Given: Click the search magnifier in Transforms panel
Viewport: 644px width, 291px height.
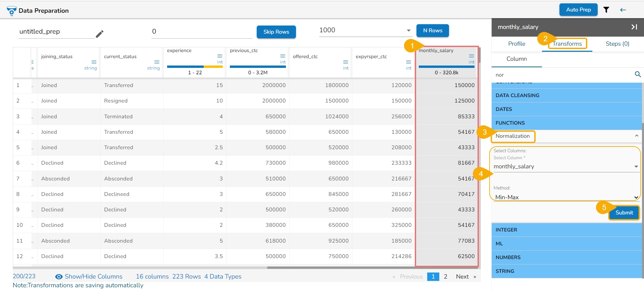Looking at the screenshot, I should 638,75.
